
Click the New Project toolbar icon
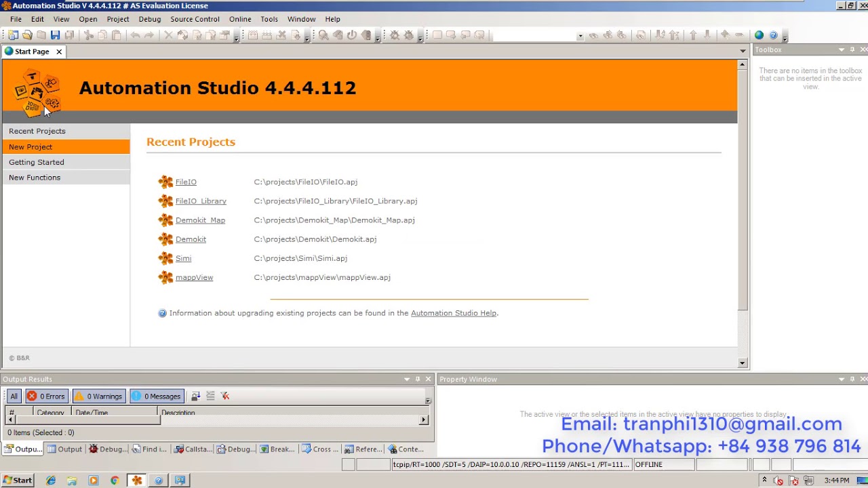click(13, 35)
